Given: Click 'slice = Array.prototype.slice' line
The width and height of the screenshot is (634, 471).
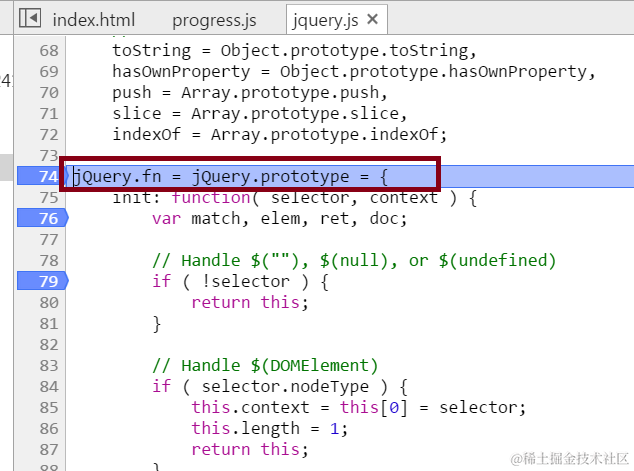Looking at the screenshot, I should (x=260, y=114).
